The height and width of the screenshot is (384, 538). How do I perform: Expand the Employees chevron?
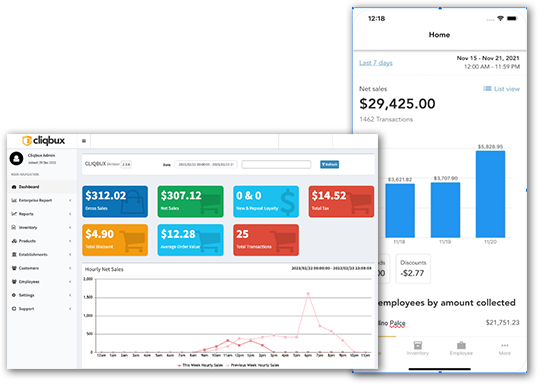[x=70, y=282]
